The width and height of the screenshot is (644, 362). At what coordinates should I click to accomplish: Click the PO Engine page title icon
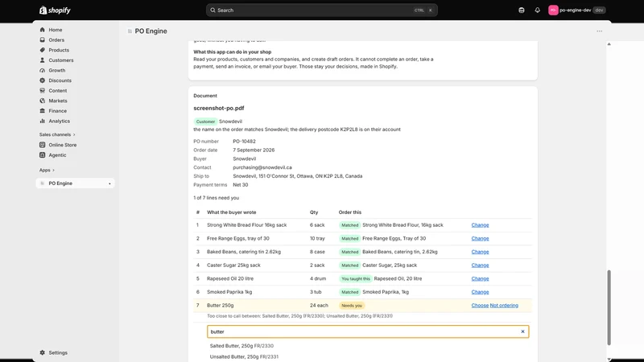(x=130, y=31)
